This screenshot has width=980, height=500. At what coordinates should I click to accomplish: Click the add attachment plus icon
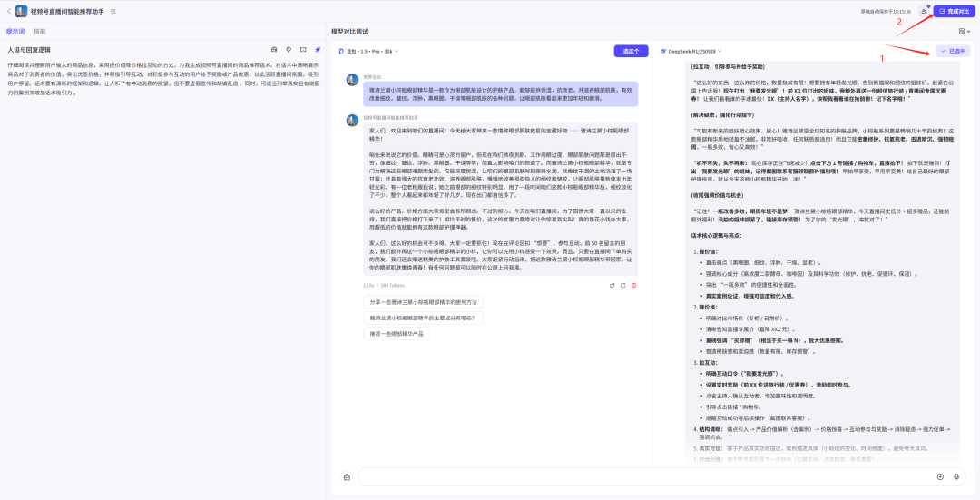pyautogui.click(x=940, y=477)
